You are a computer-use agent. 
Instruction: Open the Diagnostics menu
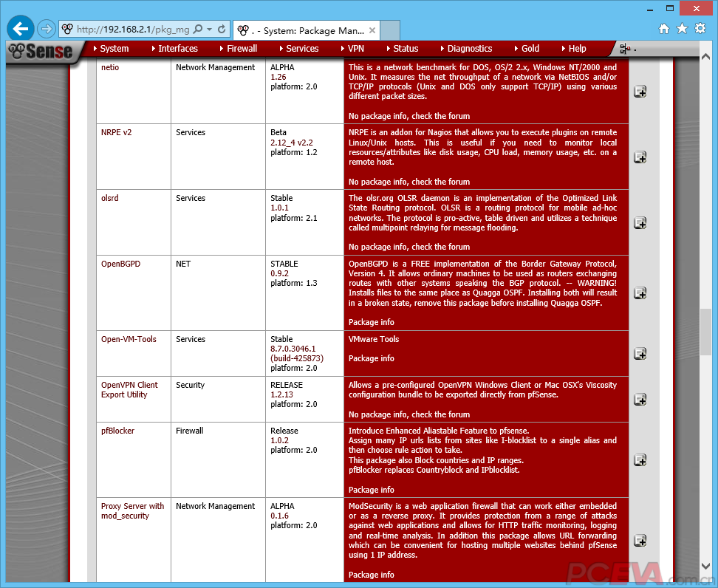(x=469, y=49)
